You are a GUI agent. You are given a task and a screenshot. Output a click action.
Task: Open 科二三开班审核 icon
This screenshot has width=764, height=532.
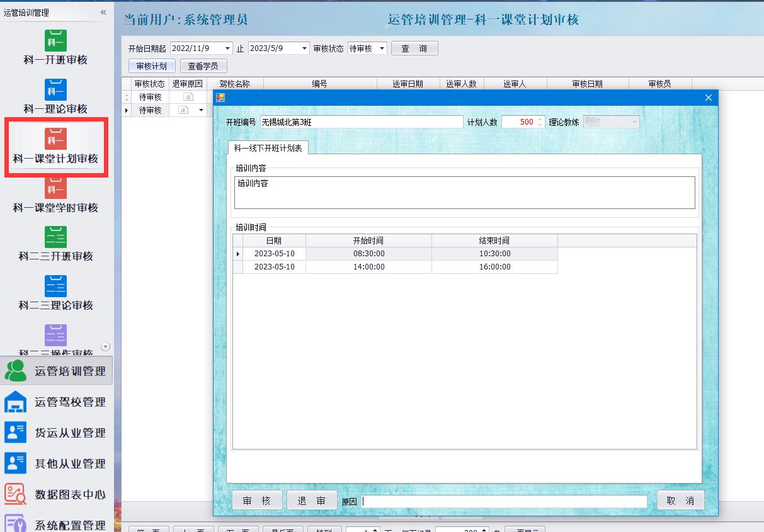point(55,237)
